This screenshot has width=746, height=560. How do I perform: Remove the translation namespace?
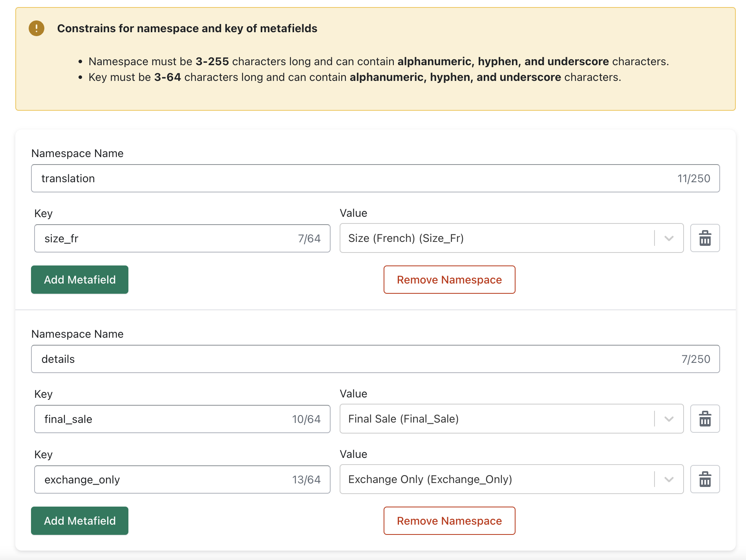coord(449,280)
